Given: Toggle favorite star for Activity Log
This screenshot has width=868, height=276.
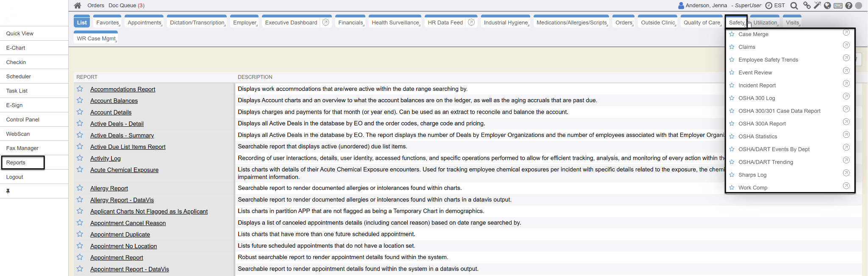Looking at the screenshot, I should pos(80,158).
